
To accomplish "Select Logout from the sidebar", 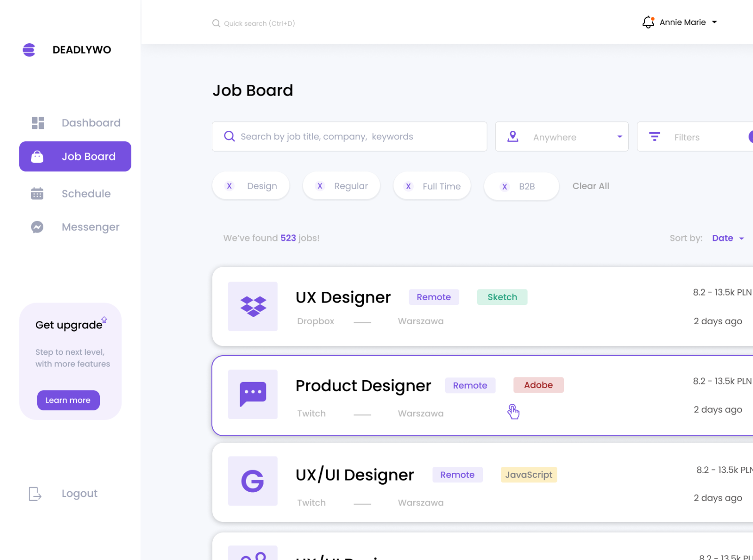I will tap(79, 493).
